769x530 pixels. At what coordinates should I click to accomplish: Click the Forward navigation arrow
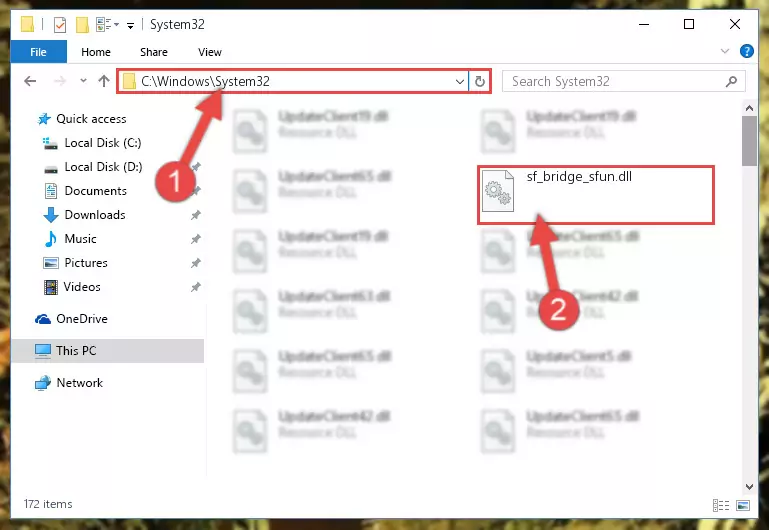(59, 81)
